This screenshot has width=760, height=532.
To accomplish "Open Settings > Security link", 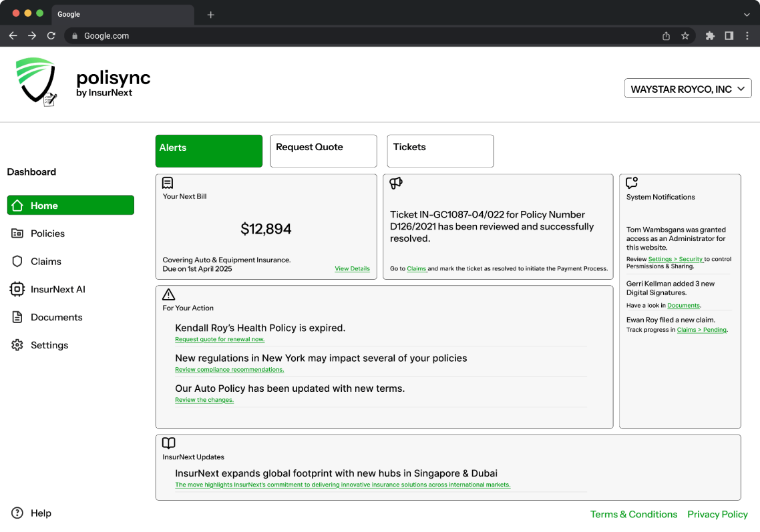I will 675,259.
